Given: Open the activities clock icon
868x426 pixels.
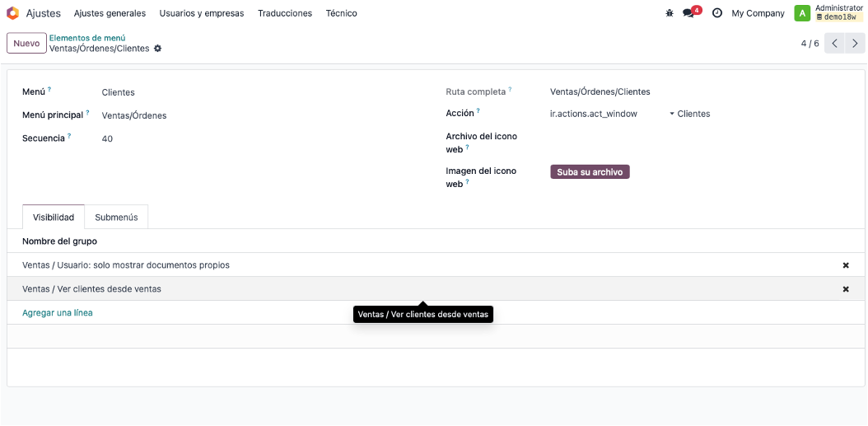Looking at the screenshot, I should [716, 13].
